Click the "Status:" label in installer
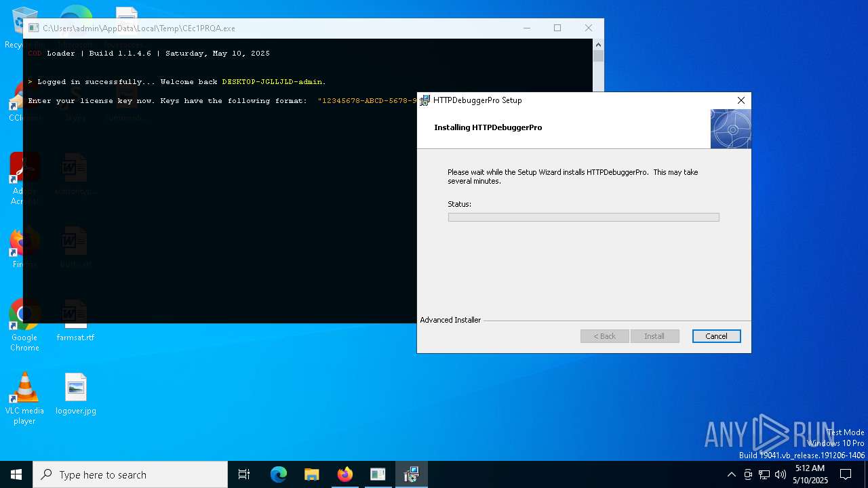Image resolution: width=868 pixels, height=488 pixels. point(459,204)
